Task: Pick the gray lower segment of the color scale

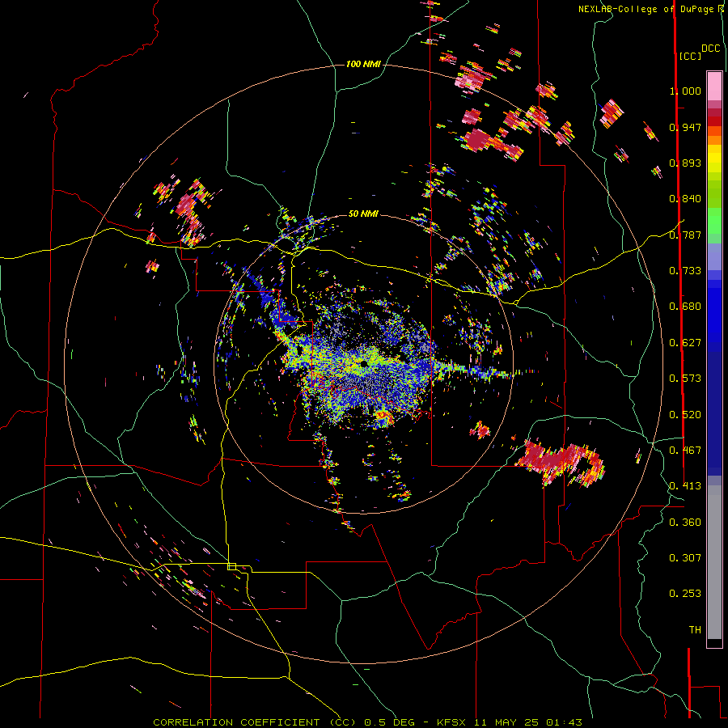Action: click(714, 562)
